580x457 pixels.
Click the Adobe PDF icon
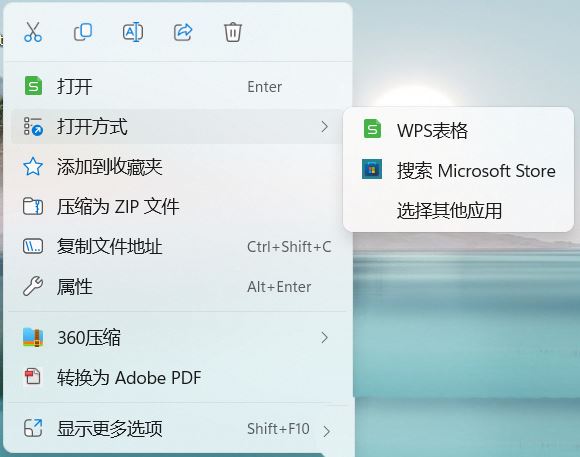33,377
